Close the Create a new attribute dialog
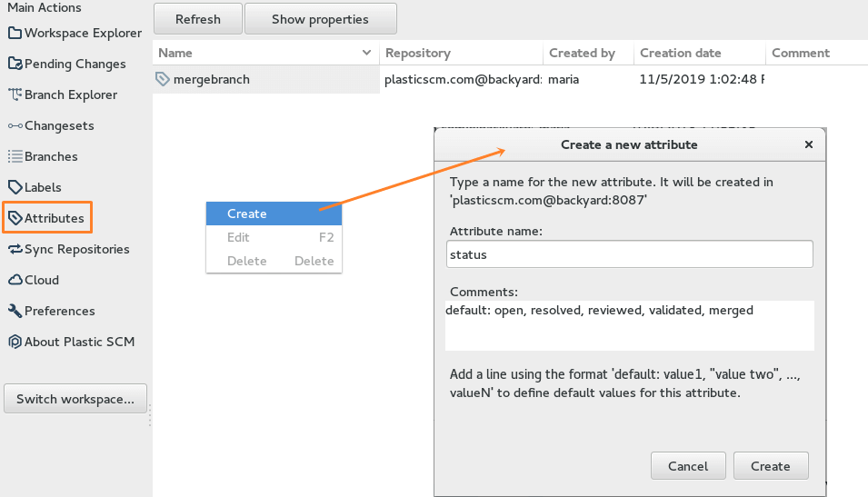The width and height of the screenshot is (868, 497). pyautogui.click(x=809, y=144)
